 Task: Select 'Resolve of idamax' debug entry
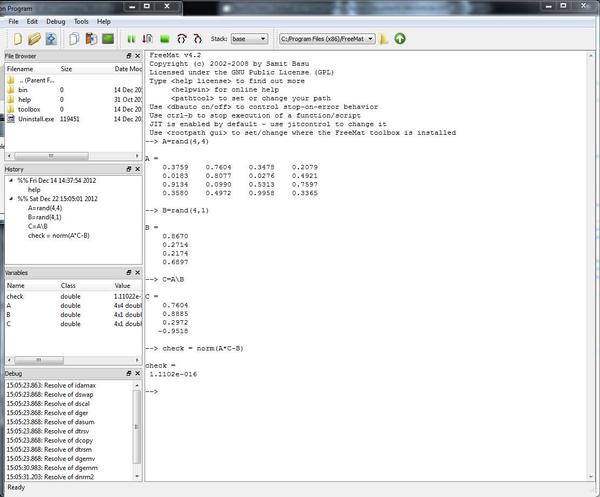point(51,385)
